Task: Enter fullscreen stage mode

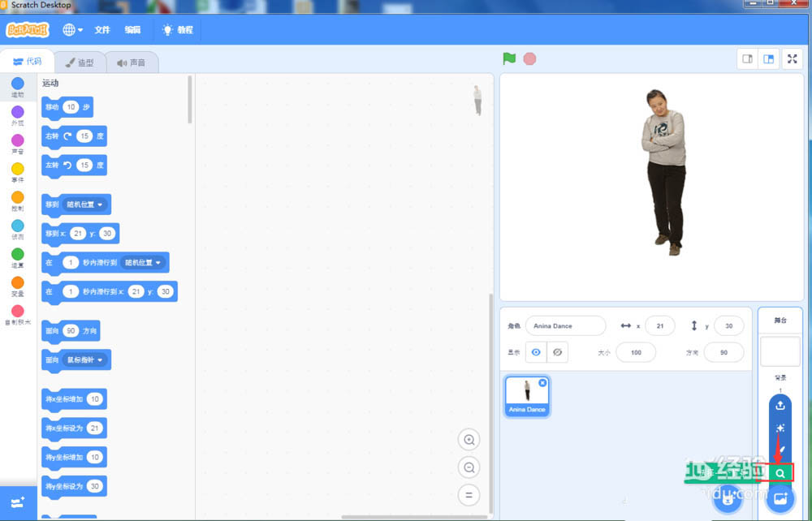Action: (x=792, y=58)
